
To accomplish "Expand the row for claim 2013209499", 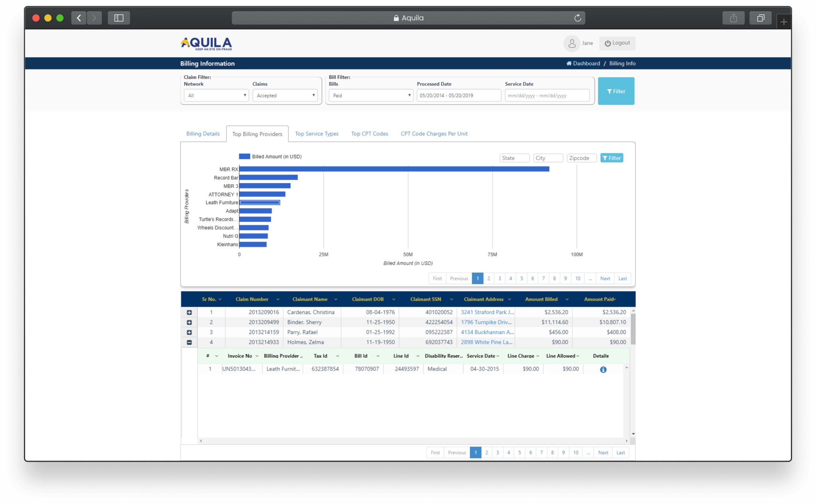I will pos(189,322).
